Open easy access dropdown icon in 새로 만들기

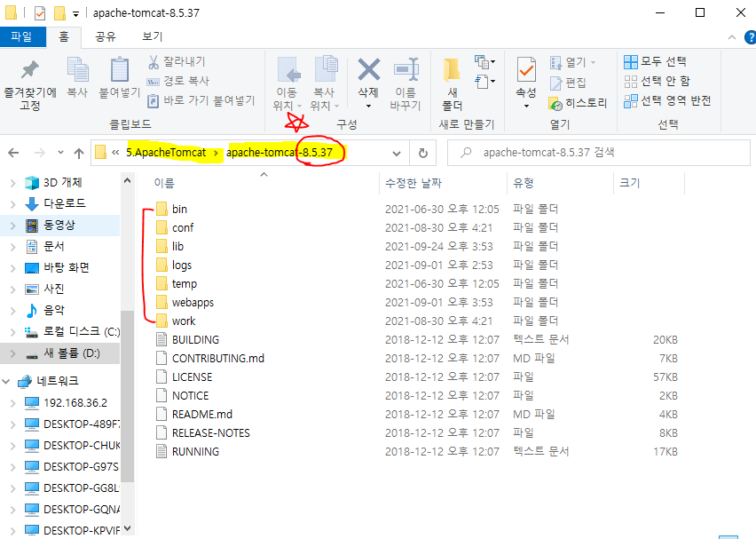tap(484, 81)
